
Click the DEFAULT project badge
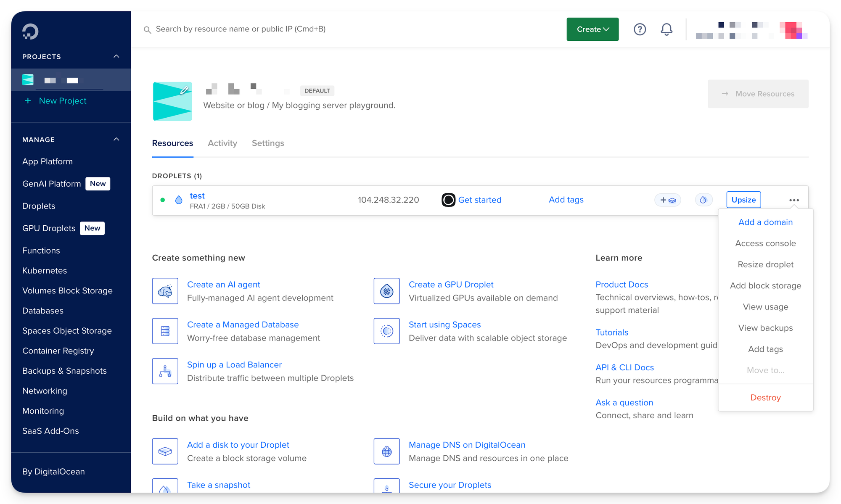(317, 91)
